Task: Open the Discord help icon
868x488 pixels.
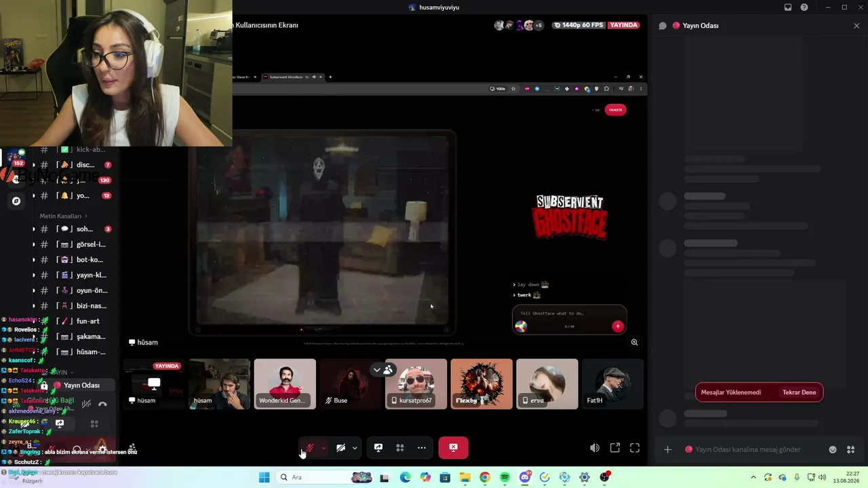Action: point(804,7)
